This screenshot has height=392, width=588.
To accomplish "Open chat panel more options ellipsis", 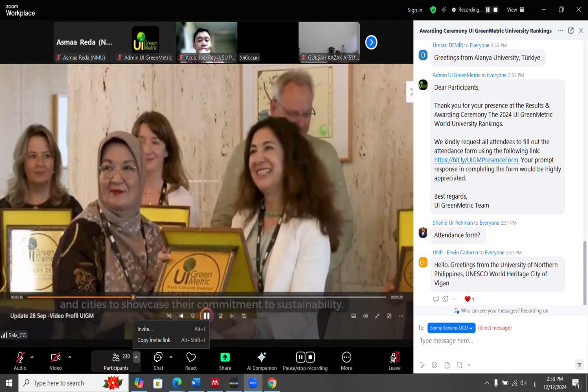I will (560, 30).
